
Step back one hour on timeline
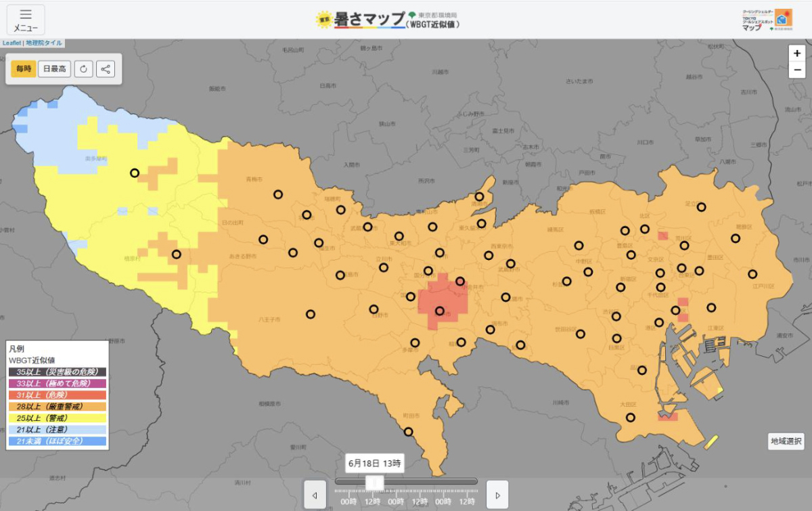pos(315,495)
